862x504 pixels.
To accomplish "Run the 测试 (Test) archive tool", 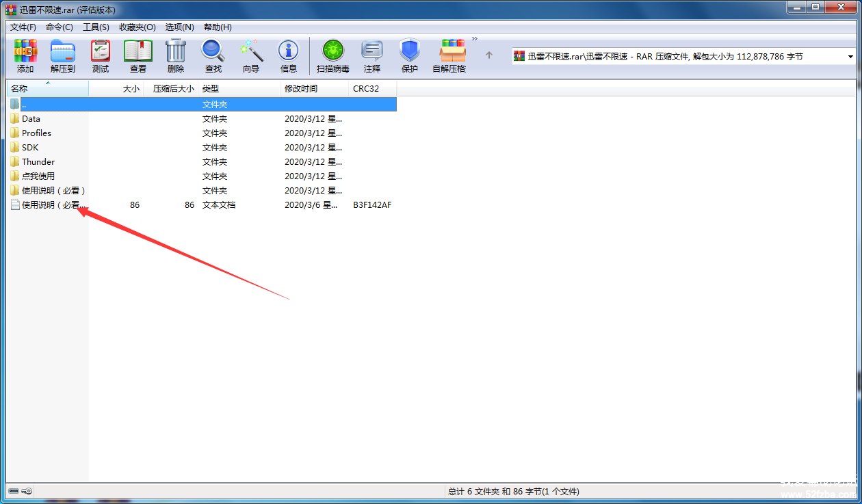I will click(101, 56).
